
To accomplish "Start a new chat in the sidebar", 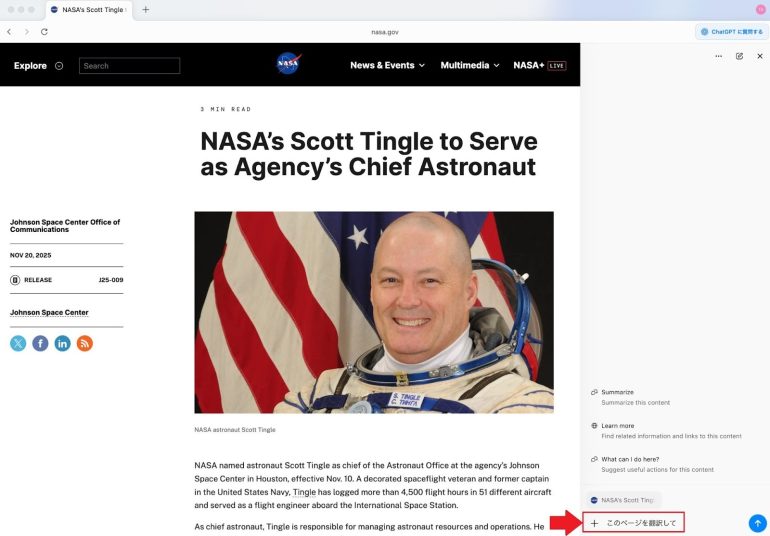I will coord(739,56).
